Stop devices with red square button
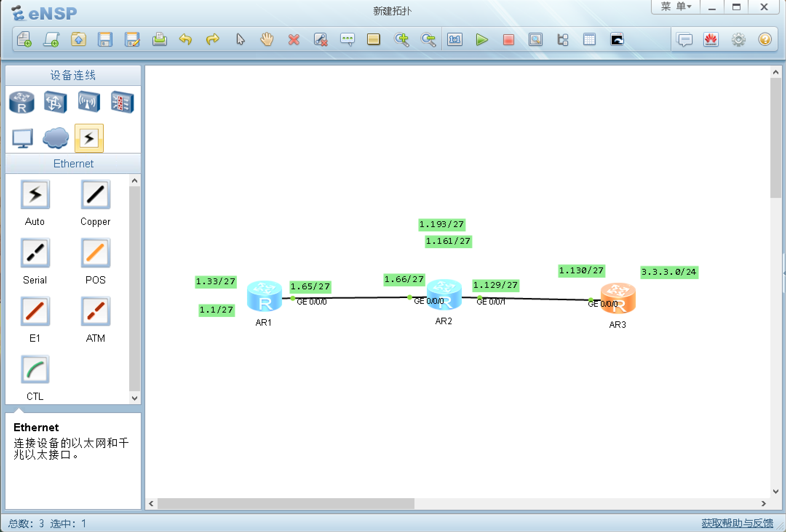This screenshot has height=532, width=786. pyautogui.click(x=508, y=39)
